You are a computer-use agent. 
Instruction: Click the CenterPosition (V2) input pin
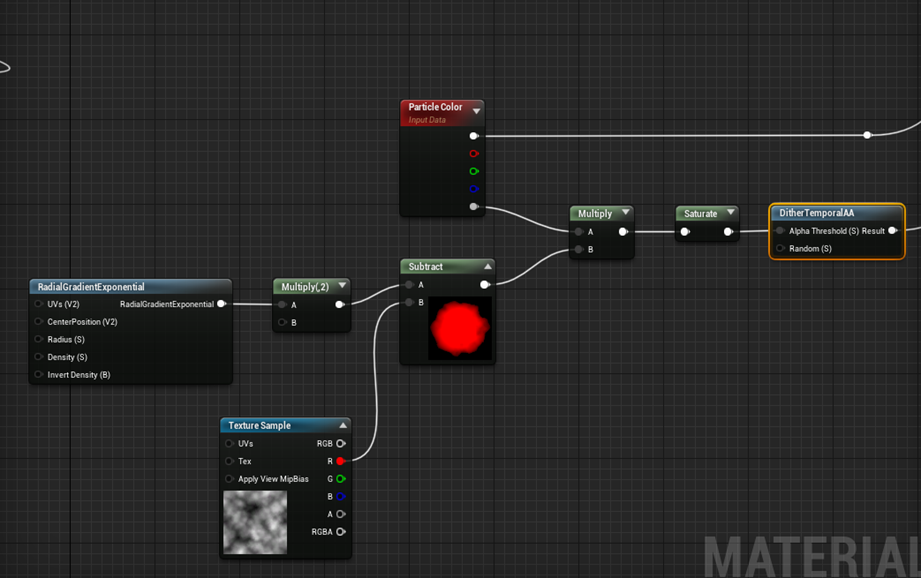[x=39, y=321]
